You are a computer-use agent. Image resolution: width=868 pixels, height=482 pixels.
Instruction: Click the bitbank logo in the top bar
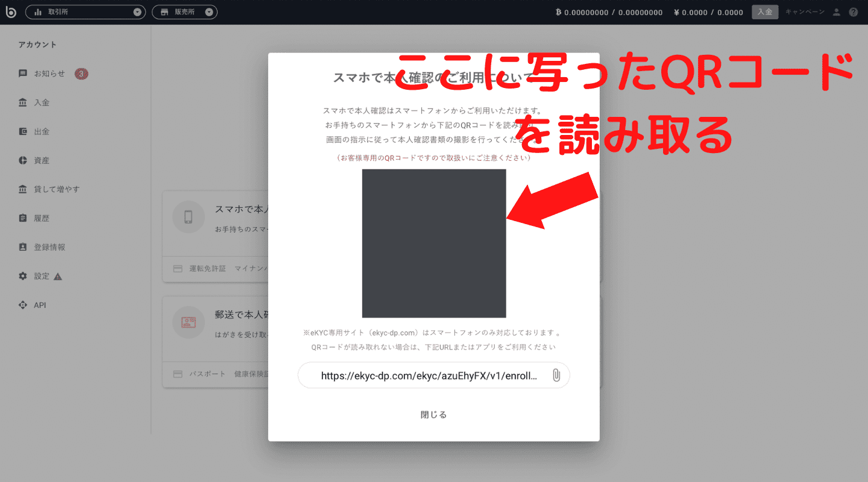[11, 12]
